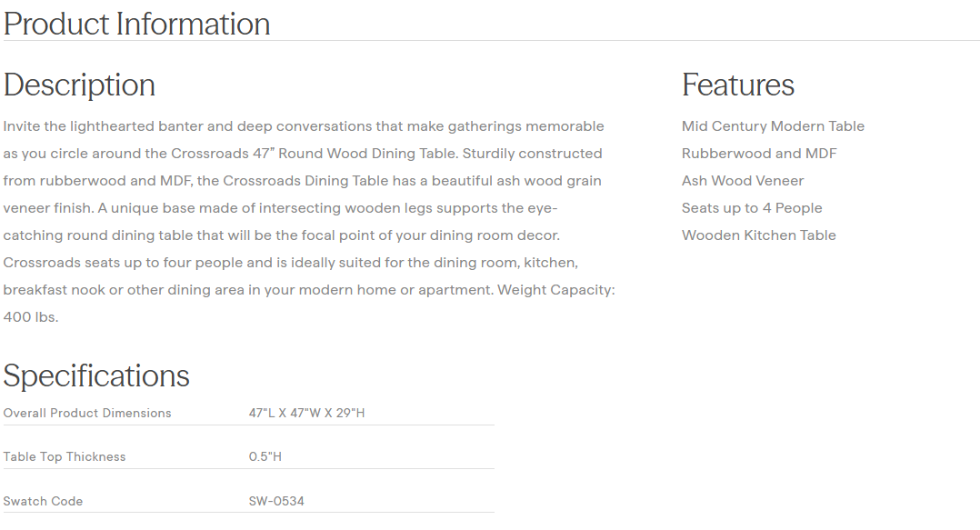Viewport: 980px width, 530px height.
Task: Click the 400 lbs. text in description
Action: [31, 317]
